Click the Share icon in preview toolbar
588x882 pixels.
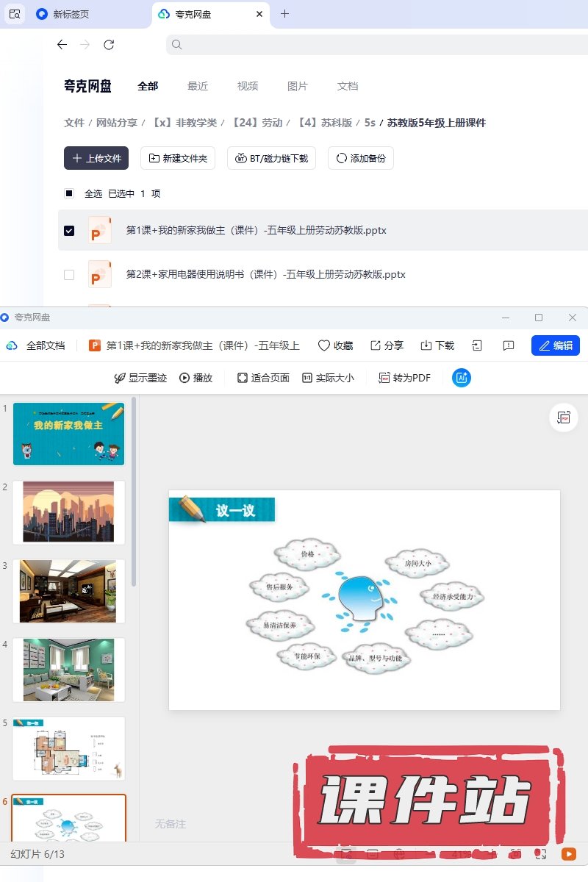click(387, 345)
